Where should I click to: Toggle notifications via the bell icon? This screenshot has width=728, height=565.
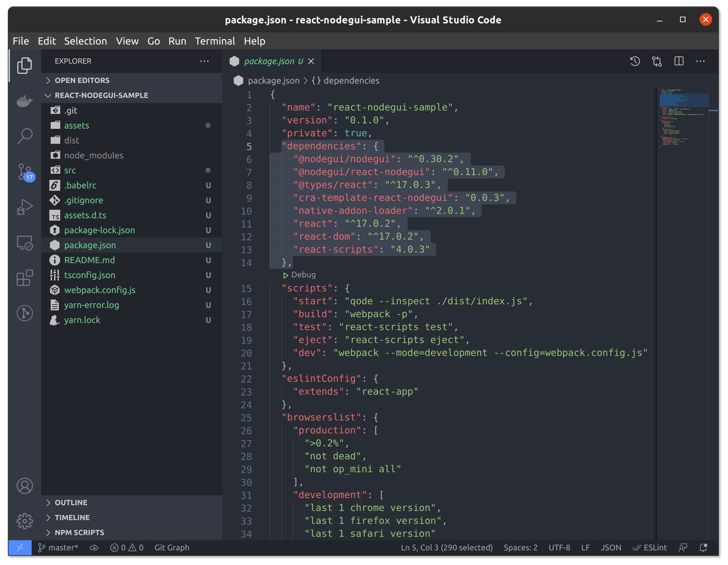pos(703,547)
